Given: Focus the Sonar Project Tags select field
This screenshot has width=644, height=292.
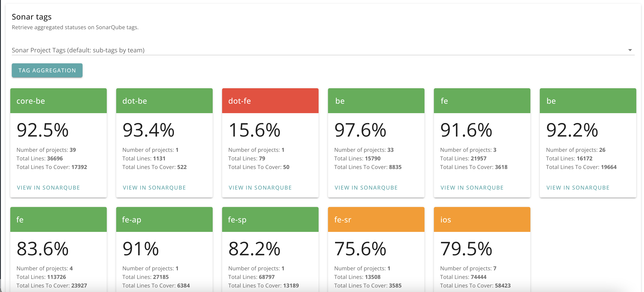Looking at the screenshot, I should (323, 50).
